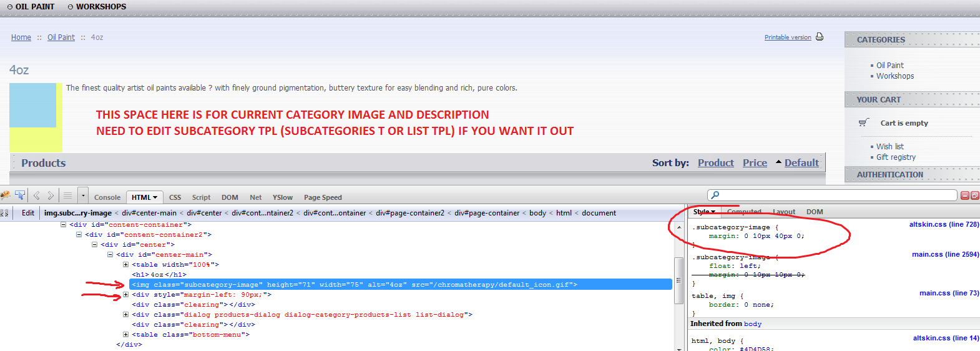This screenshot has height=351, width=980.
Task: Sort products by Product
Action: coord(716,163)
